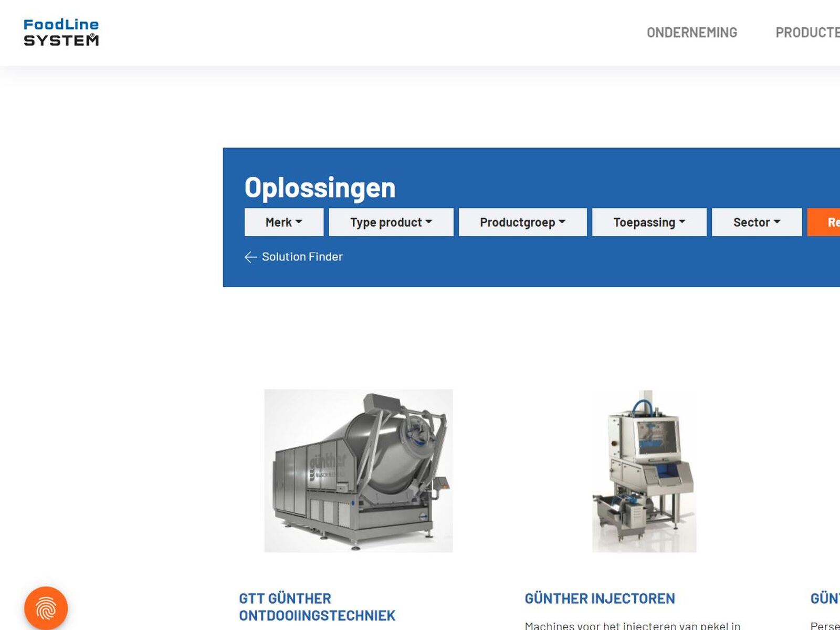The height and width of the screenshot is (630, 840).
Task: Click the "Machines voor het injecteren" description
Action: tap(633, 625)
